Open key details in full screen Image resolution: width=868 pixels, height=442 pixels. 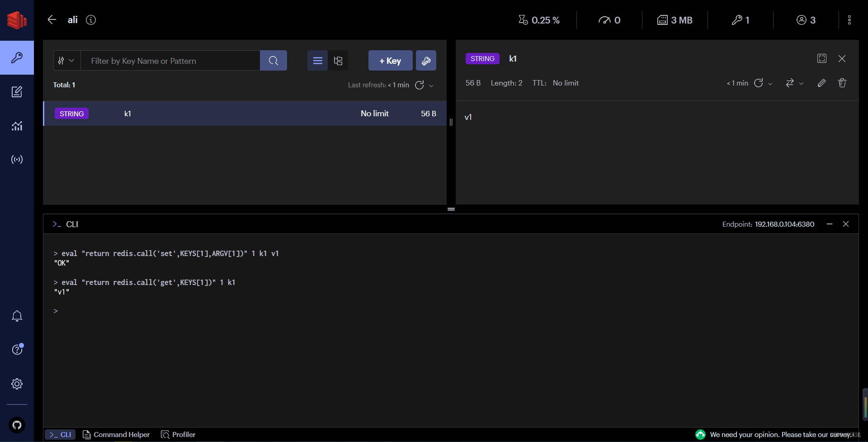click(x=821, y=58)
